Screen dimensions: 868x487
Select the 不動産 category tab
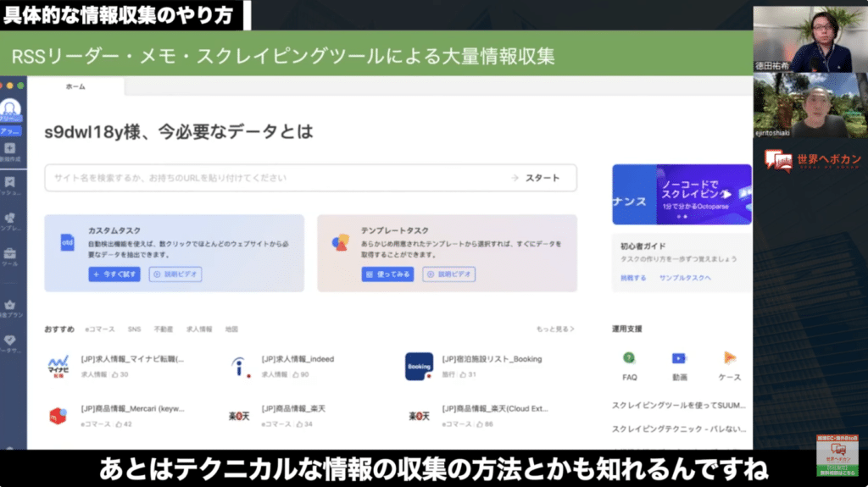pyautogui.click(x=164, y=329)
